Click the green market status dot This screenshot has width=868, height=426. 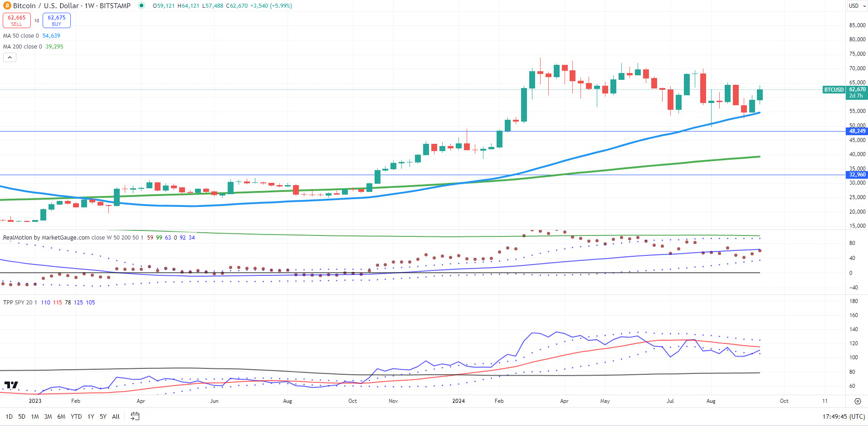coord(141,6)
